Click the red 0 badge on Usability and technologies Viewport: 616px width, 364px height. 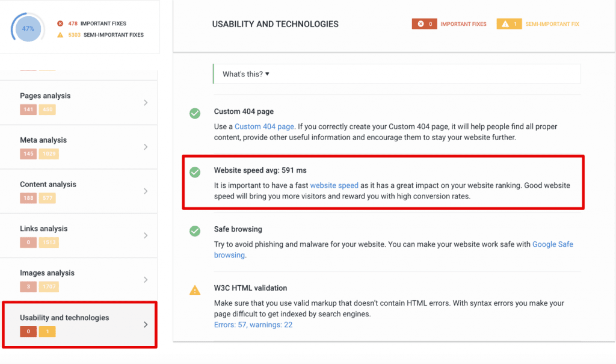[x=27, y=331]
